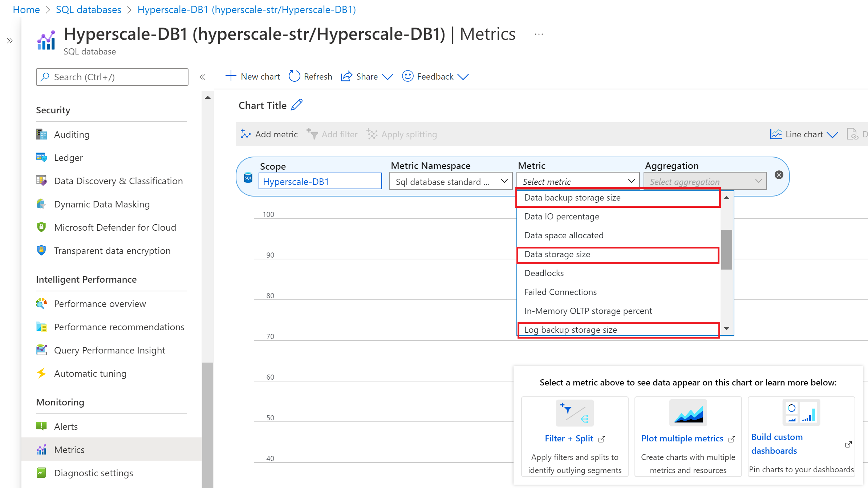
Task: Click the Auditing icon in Security section
Action: [x=42, y=134]
